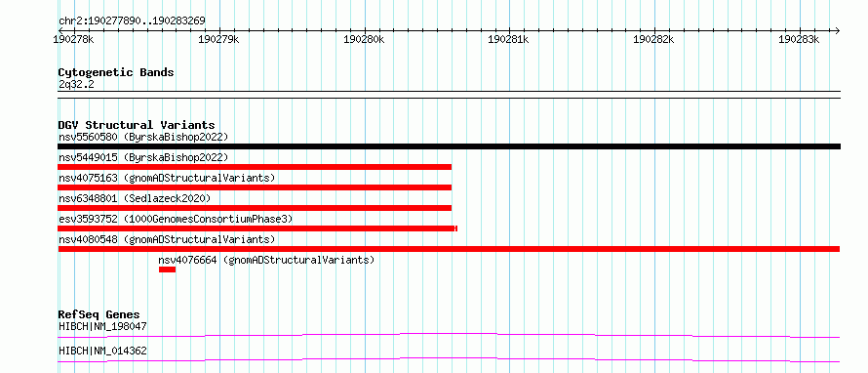Select the red nsv5449015 variant bar
The height and width of the screenshot is (373, 868).
point(255,167)
